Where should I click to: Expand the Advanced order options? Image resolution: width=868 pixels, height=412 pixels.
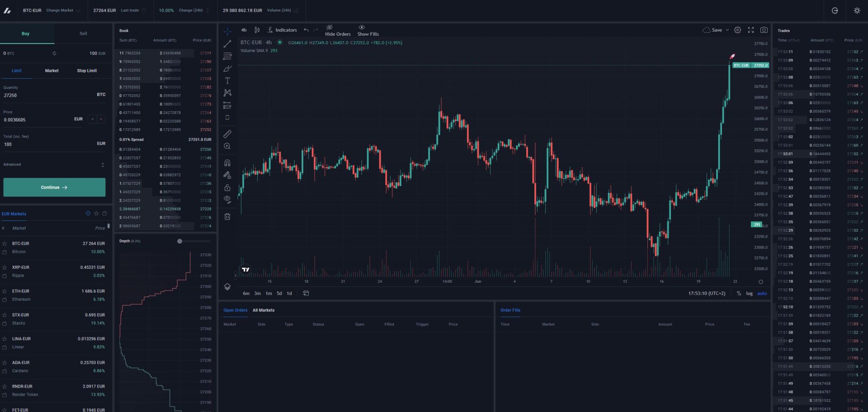[x=54, y=164]
